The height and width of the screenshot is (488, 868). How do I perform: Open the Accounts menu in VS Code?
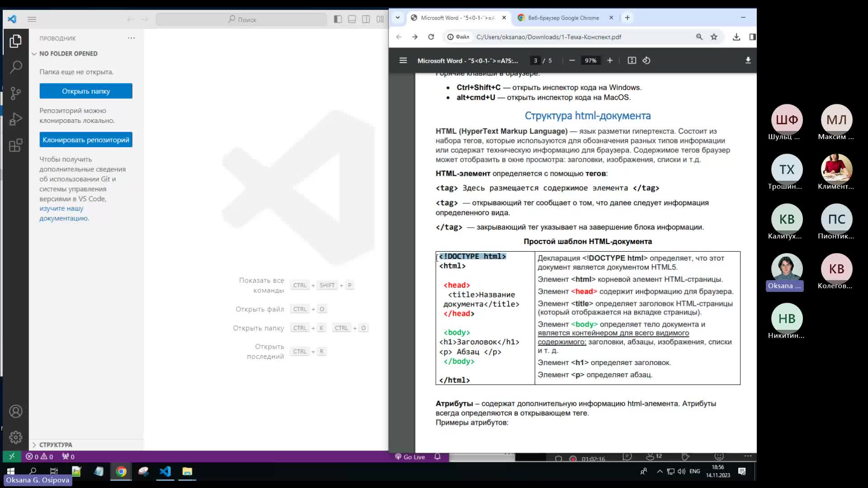(15, 412)
